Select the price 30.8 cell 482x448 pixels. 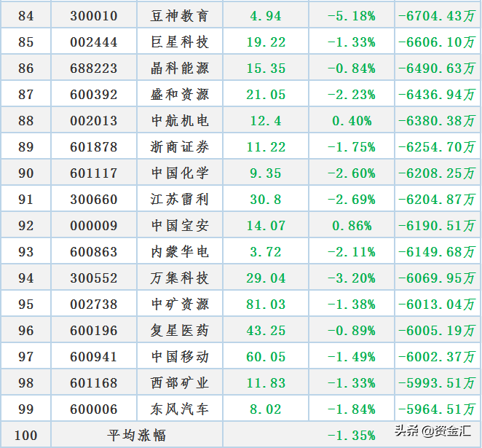(x=266, y=200)
